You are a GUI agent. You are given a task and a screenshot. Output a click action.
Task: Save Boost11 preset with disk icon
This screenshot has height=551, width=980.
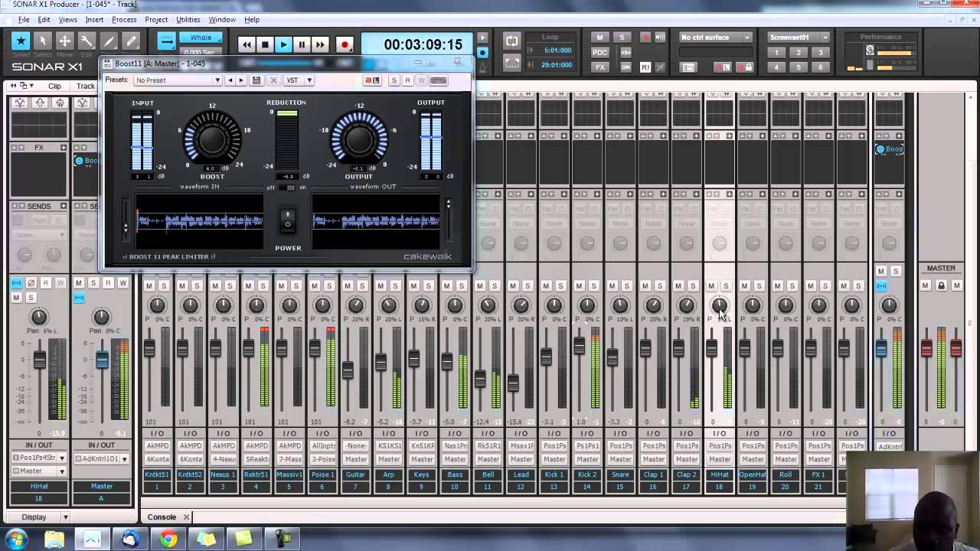[256, 80]
